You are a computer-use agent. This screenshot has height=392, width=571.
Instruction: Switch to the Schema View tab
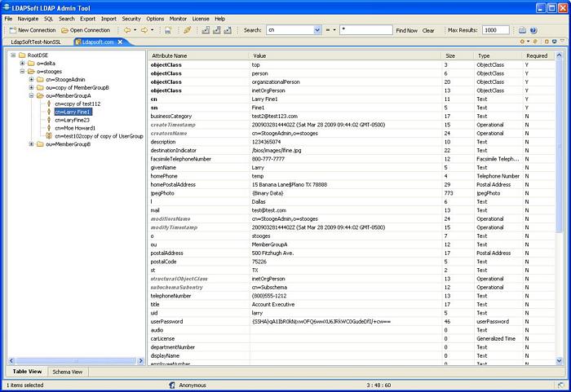tap(67, 372)
